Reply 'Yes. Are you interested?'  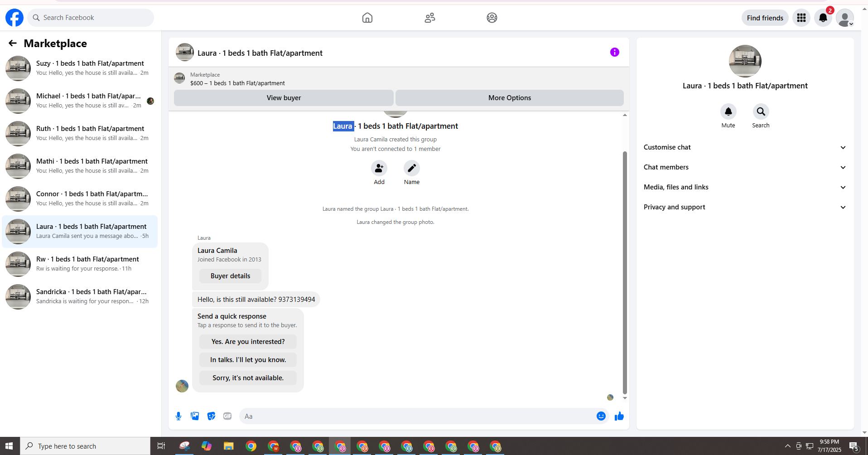[248, 342]
